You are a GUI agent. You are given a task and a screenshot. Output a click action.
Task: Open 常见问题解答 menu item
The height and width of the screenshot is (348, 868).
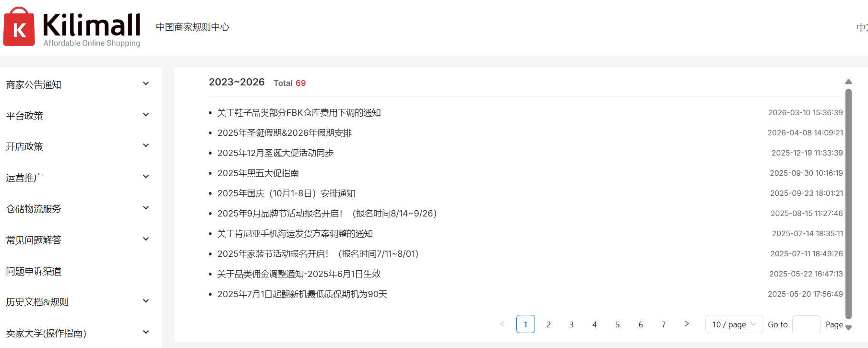pyautogui.click(x=34, y=240)
